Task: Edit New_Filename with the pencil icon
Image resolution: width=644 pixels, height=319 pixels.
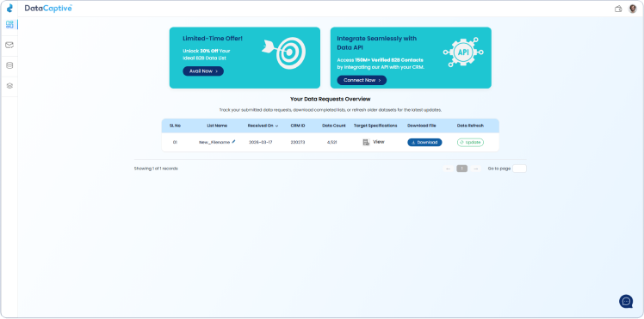Action: tap(233, 142)
